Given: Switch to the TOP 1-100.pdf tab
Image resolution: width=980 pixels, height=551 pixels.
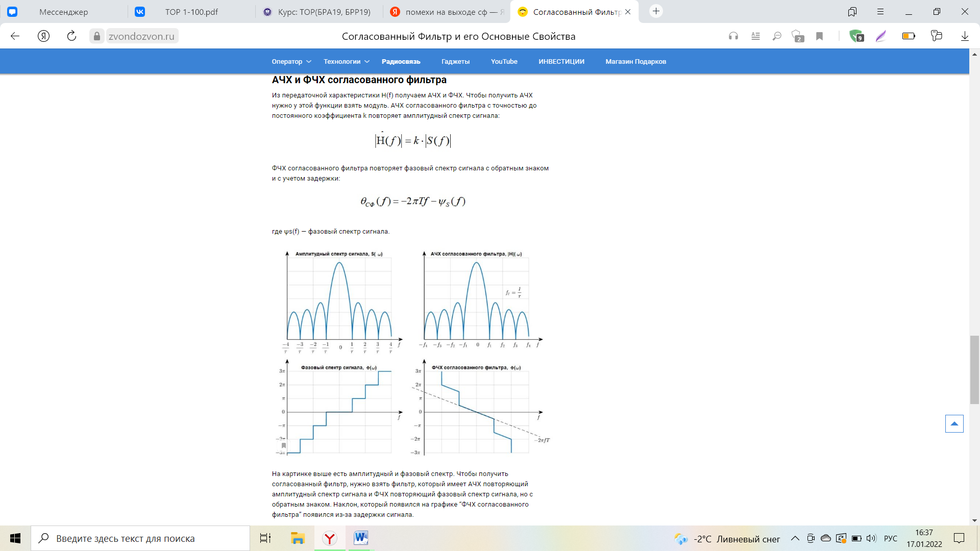Looking at the screenshot, I should point(191,12).
